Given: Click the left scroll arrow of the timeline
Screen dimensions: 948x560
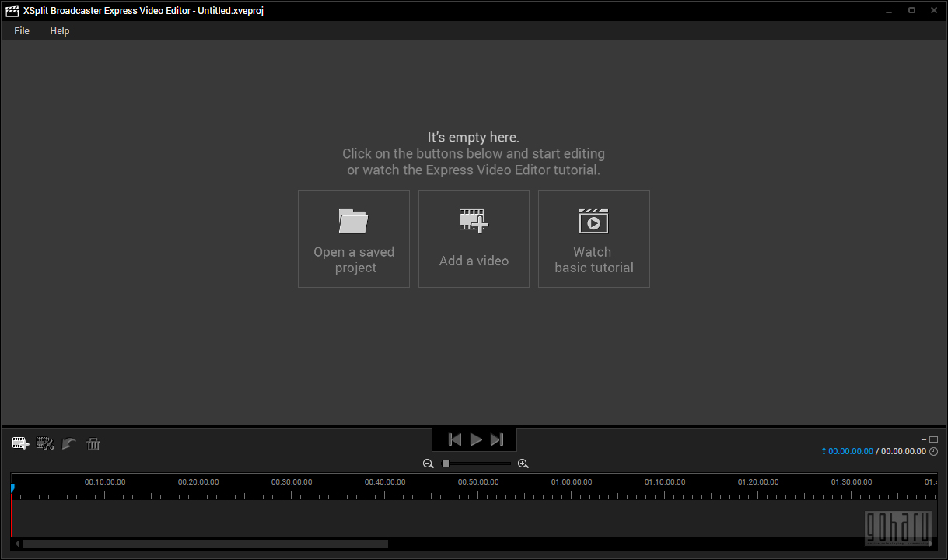Looking at the screenshot, I should click(17, 544).
